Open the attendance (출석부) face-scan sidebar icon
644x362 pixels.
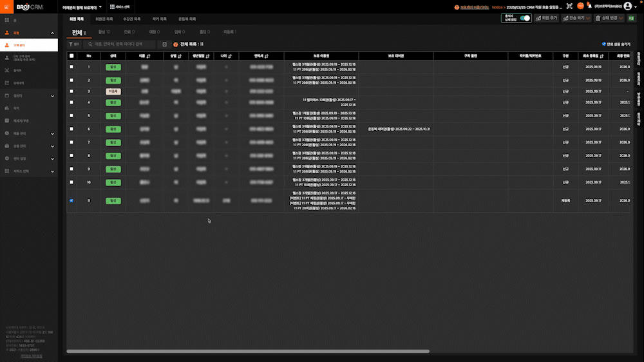[x=6, y=70]
